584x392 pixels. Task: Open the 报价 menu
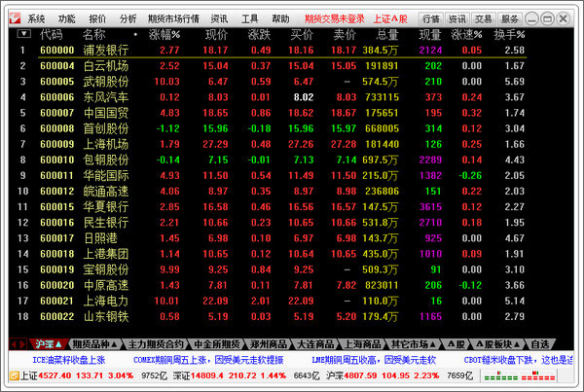97,19
